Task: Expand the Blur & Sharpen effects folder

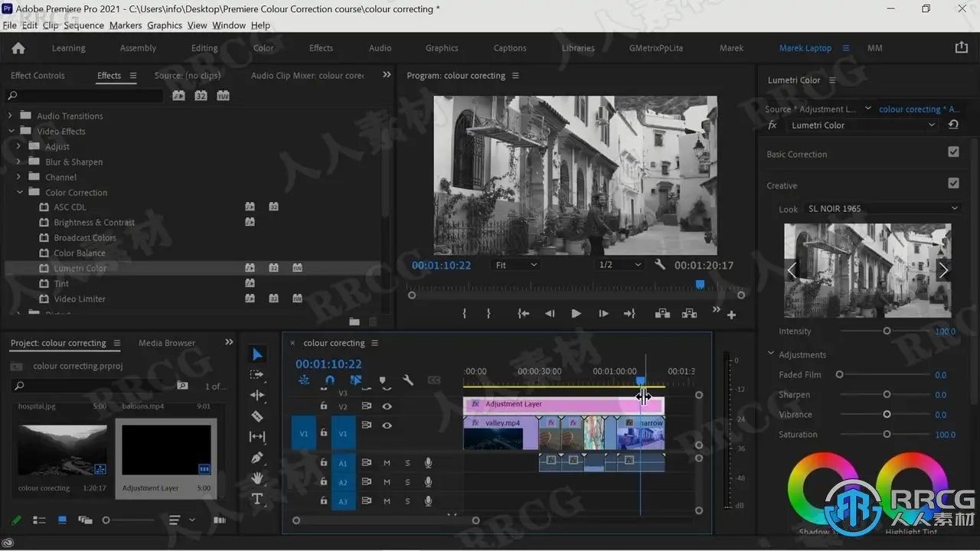Action: 19,162
